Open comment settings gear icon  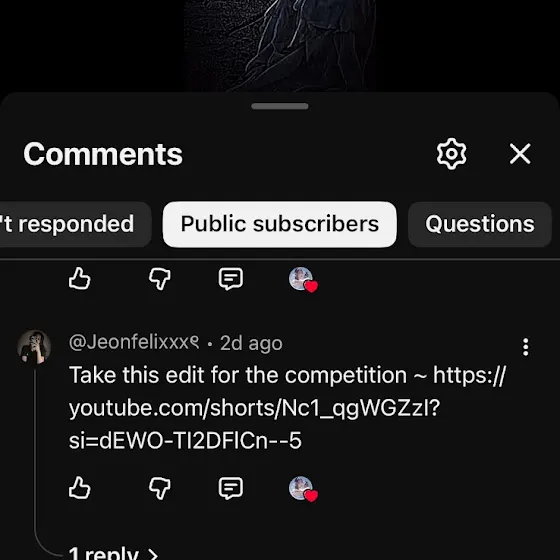(451, 154)
